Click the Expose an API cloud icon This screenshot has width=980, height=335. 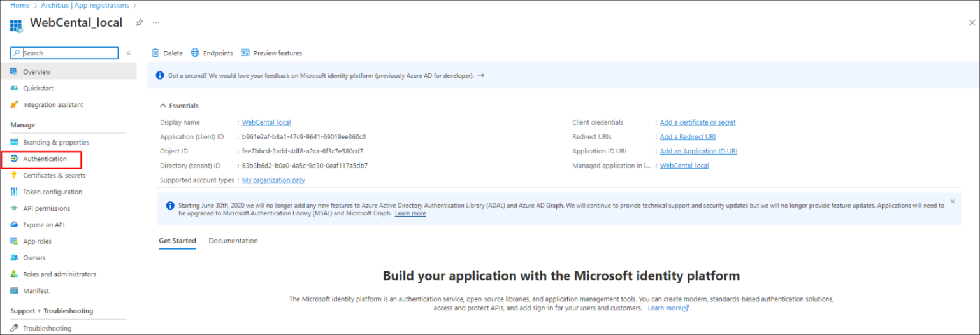tap(14, 225)
